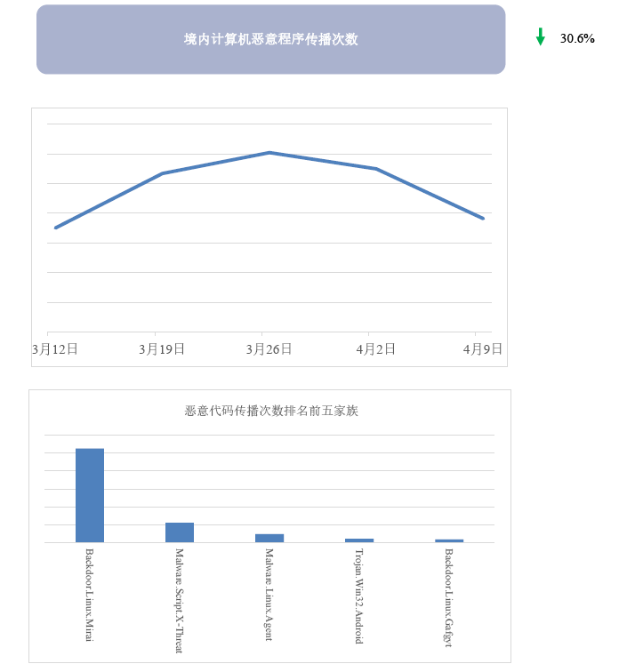Image resolution: width=627 pixels, height=672 pixels.
Task: Click the line chart peak at 3月26日
Action: coord(269,153)
